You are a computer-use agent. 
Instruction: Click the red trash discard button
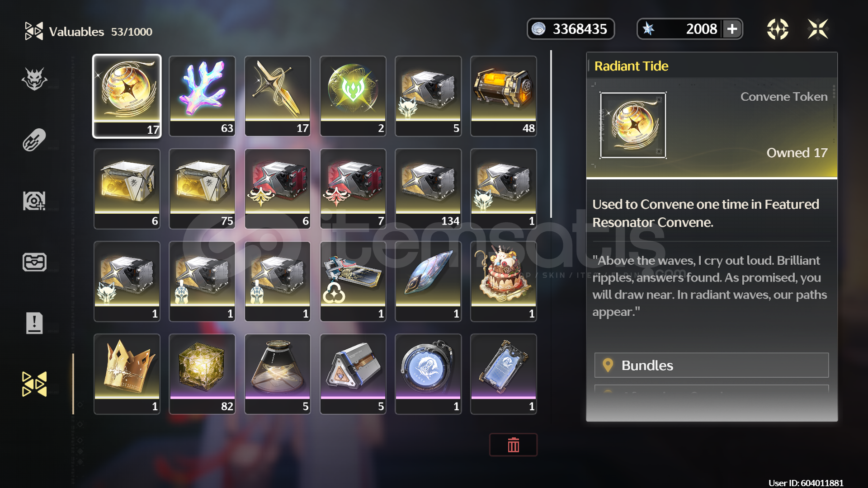pos(513,445)
